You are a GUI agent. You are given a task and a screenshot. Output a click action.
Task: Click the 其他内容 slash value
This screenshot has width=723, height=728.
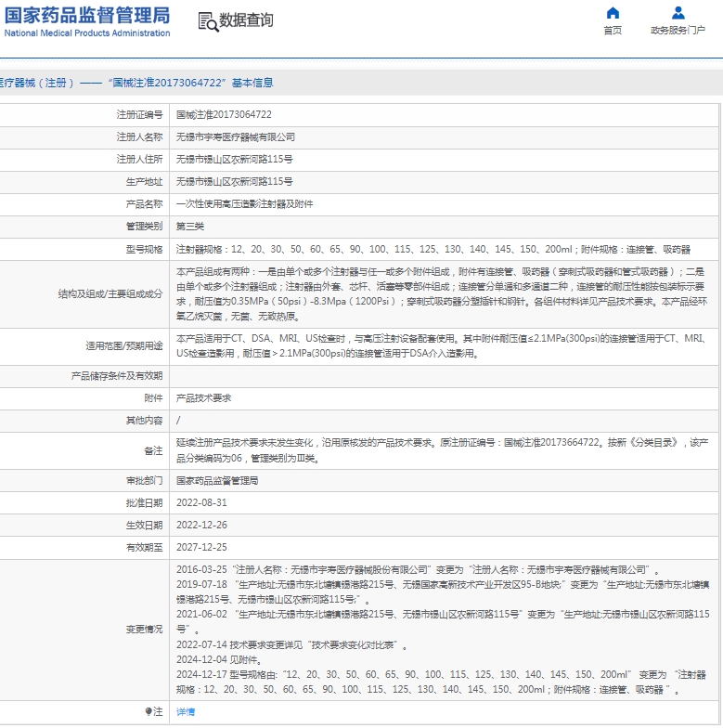pyautogui.click(x=178, y=420)
